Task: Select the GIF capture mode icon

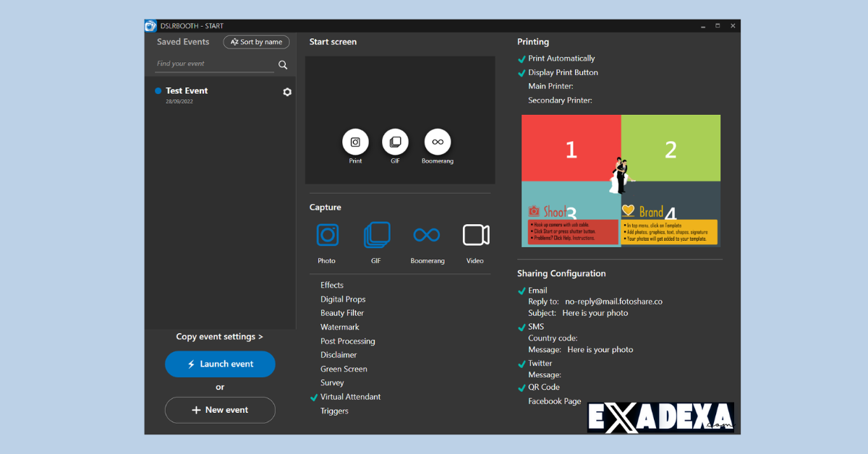Action: click(x=376, y=235)
